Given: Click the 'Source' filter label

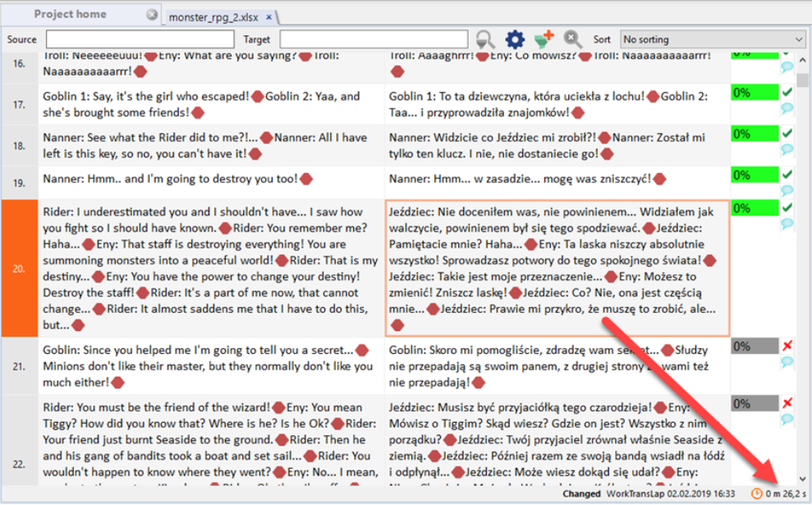Looking at the screenshot, I should click(x=21, y=39).
